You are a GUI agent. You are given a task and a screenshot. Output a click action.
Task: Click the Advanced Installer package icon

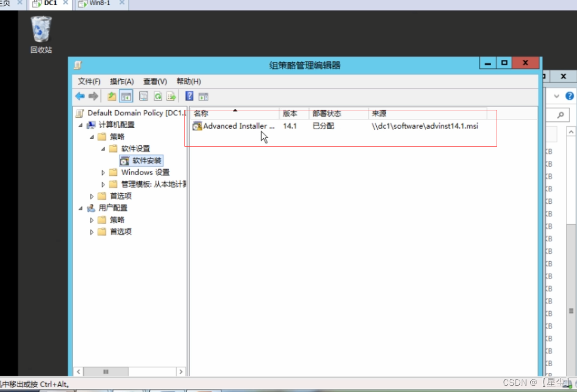point(197,126)
